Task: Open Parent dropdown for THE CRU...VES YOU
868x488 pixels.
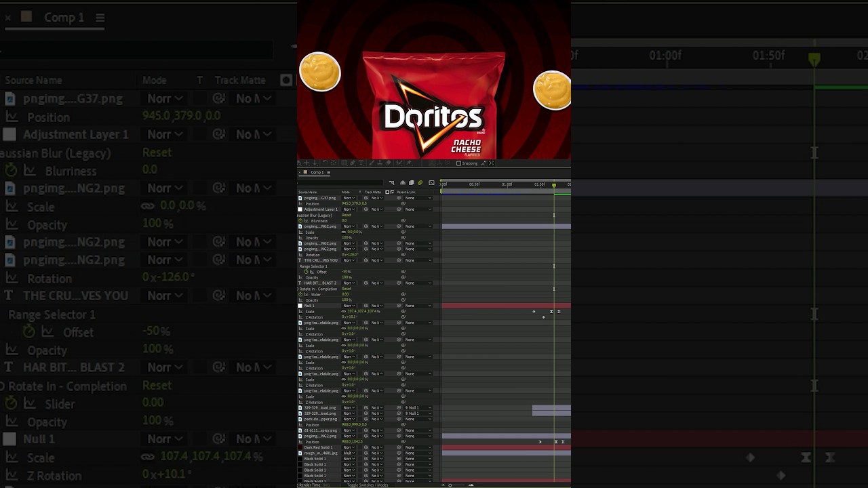Action: [418, 260]
